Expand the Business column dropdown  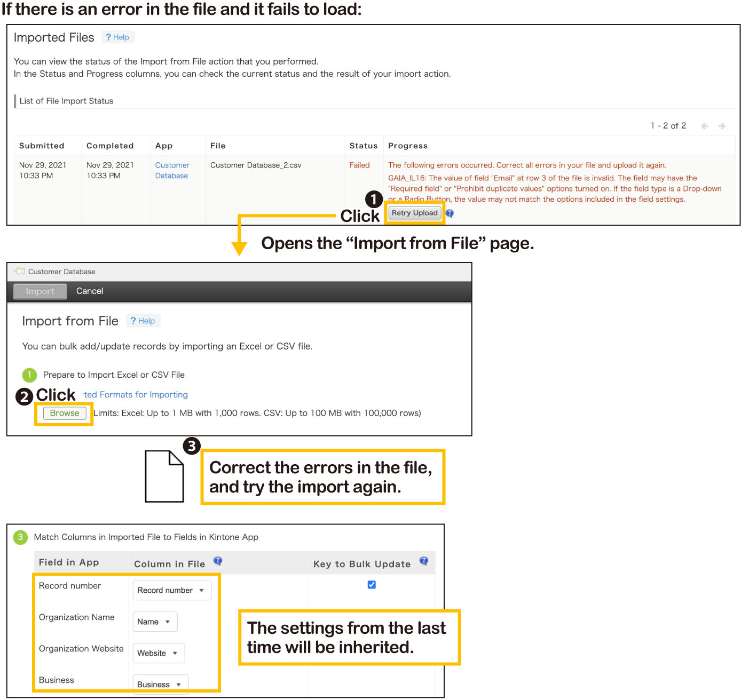[160, 684]
